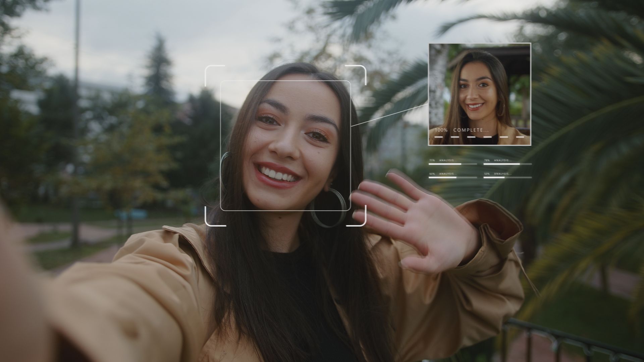Select the third dash segment under COMPLETE
The image size is (644, 362).
471,137
